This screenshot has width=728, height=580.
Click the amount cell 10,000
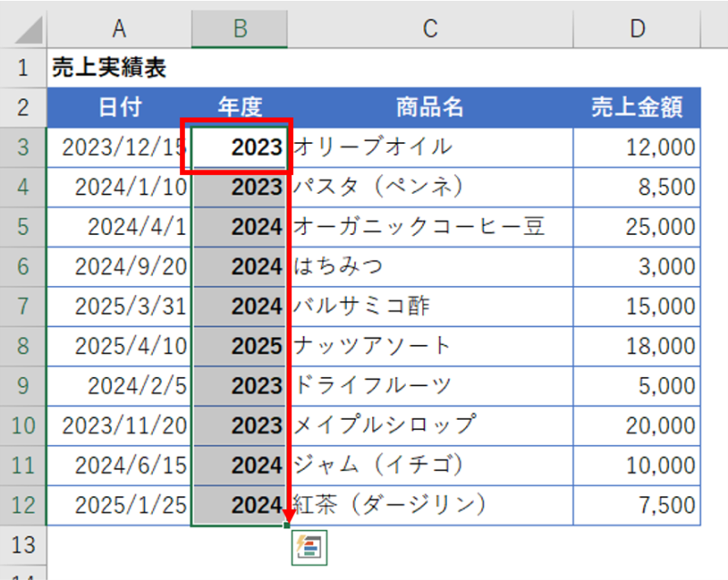(x=637, y=466)
